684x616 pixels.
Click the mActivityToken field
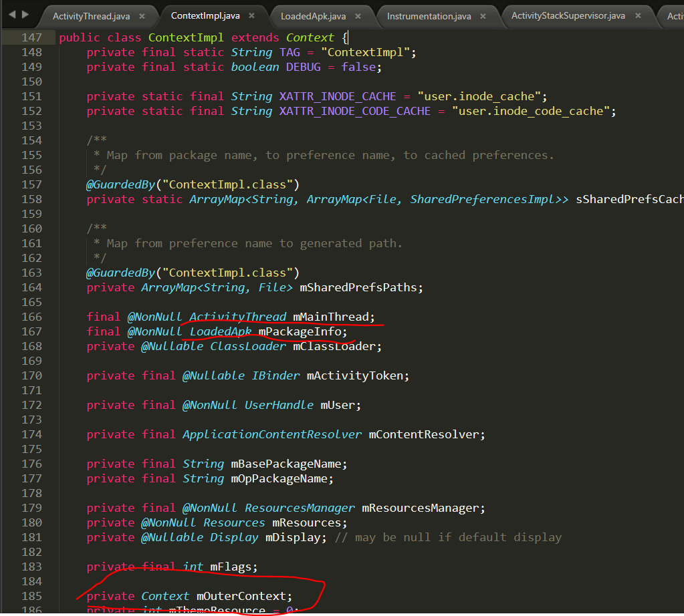click(354, 375)
